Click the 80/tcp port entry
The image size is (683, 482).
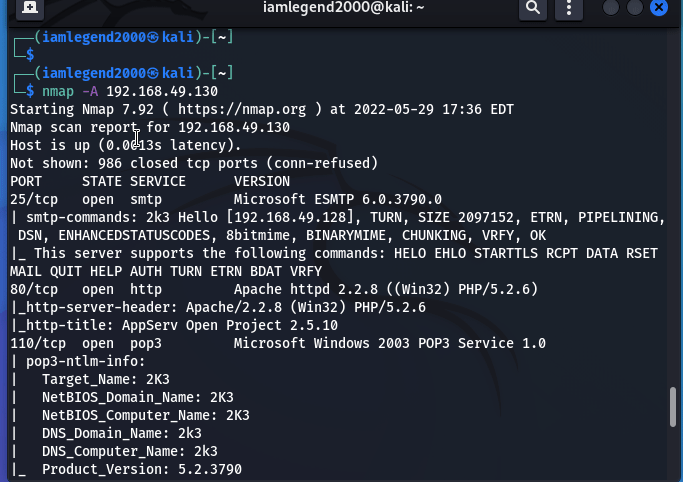(34, 289)
